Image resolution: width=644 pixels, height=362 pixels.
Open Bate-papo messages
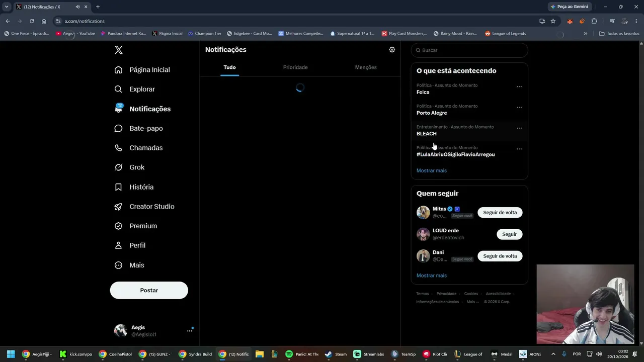pos(139,128)
